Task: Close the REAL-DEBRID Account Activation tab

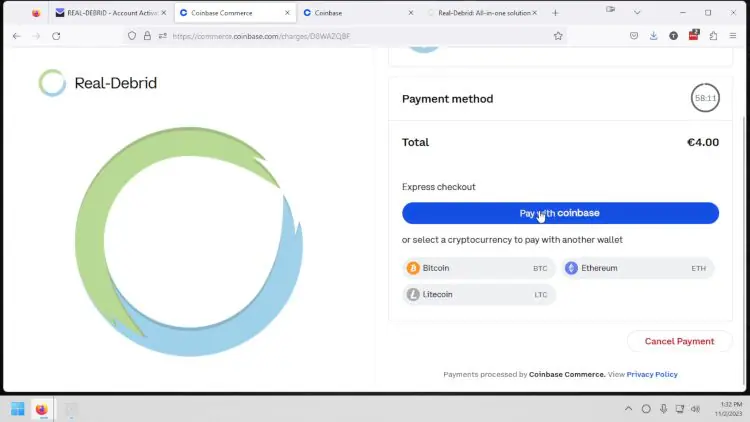Action: 164,13
